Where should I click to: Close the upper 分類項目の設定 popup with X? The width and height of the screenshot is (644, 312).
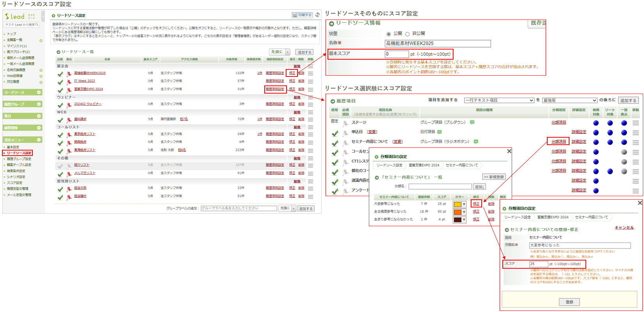tap(509, 151)
